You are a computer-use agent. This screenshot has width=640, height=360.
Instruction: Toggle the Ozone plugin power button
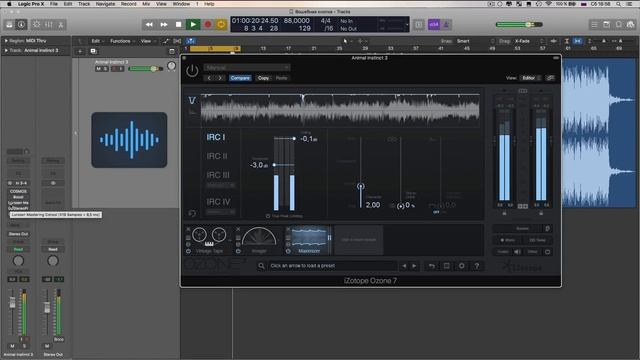tap(192, 71)
